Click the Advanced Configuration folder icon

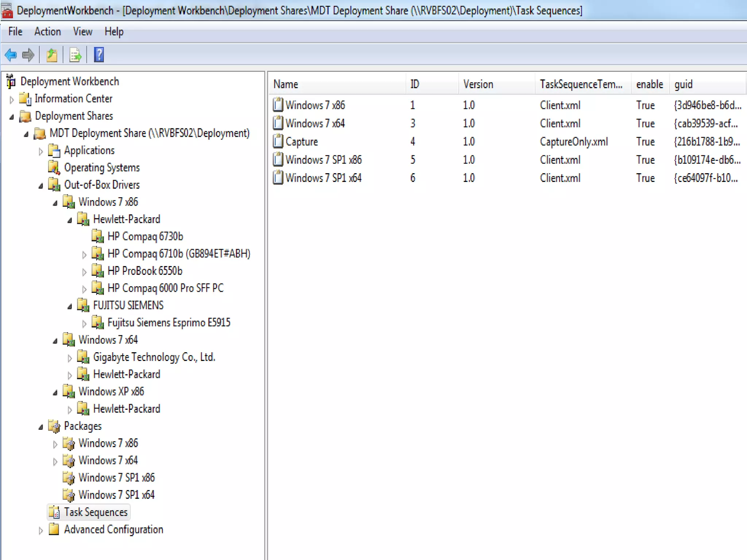click(54, 529)
